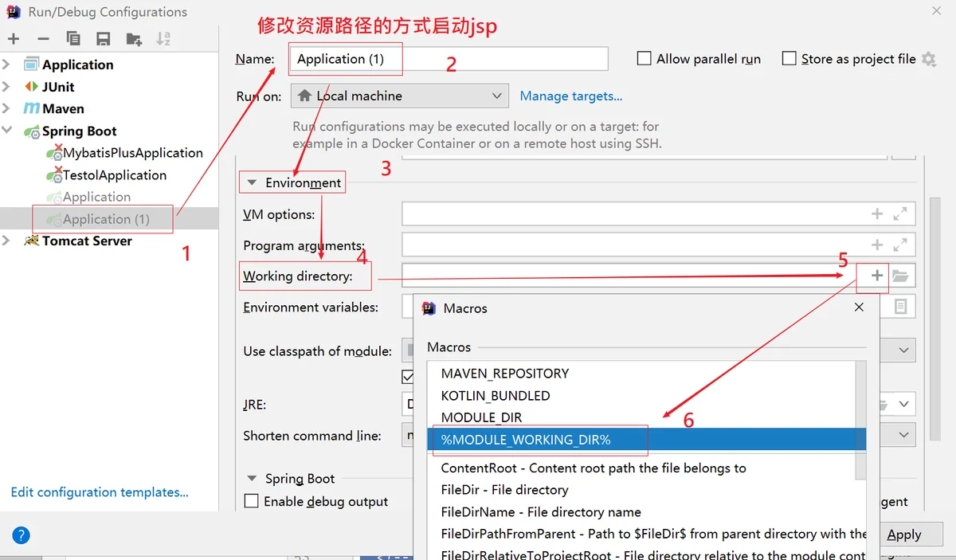This screenshot has height=560, width=956.
Task: Select %MODULE_WORKING_DIR% macro
Action: click(x=647, y=440)
